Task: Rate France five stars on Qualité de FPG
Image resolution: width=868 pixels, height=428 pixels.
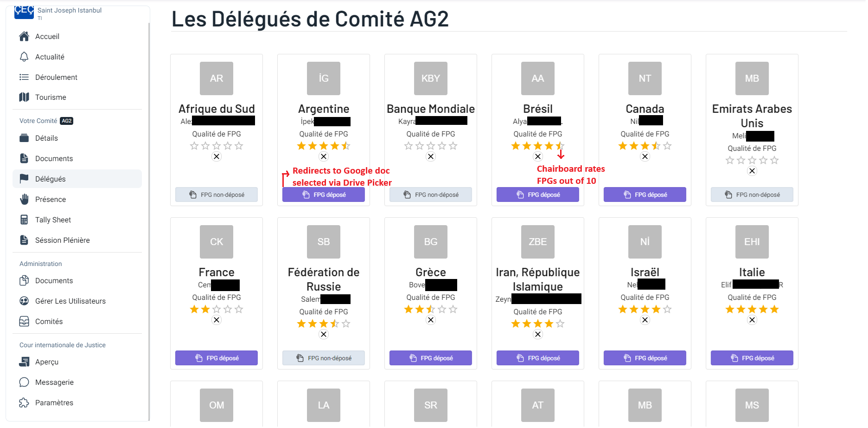Action: coord(239,309)
